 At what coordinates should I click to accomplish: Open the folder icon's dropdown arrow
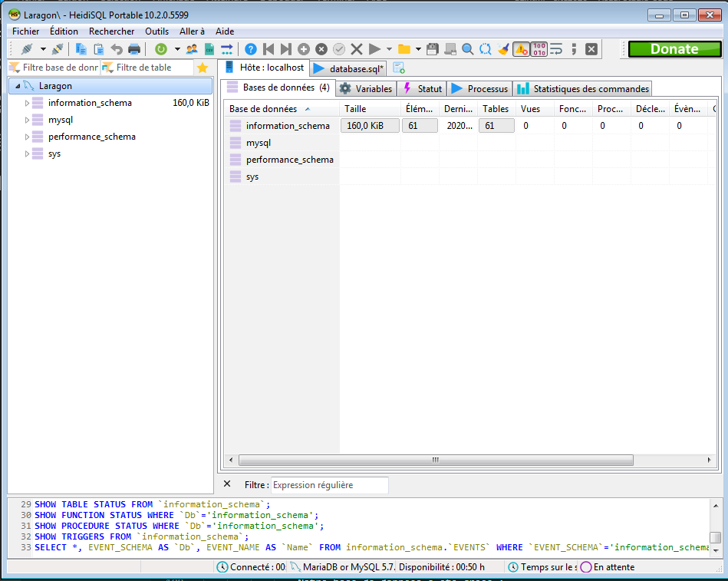[x=418, y=49]
